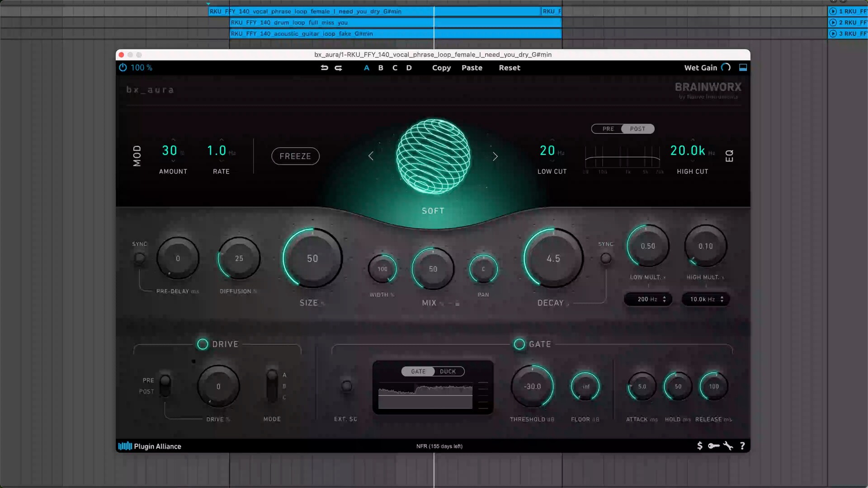Click the FREEZE button
The width and height of the screenshot is (868, 488).
[295, 156]
